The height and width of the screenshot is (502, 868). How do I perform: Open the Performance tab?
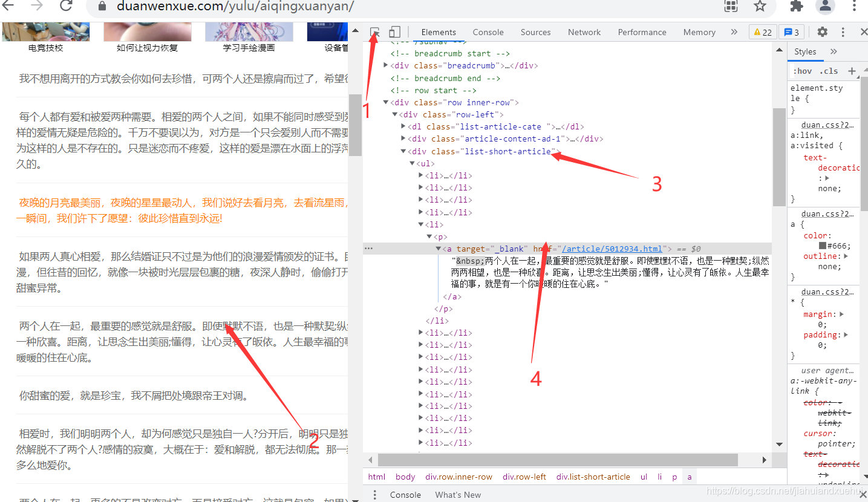click(x=642, y=32)
